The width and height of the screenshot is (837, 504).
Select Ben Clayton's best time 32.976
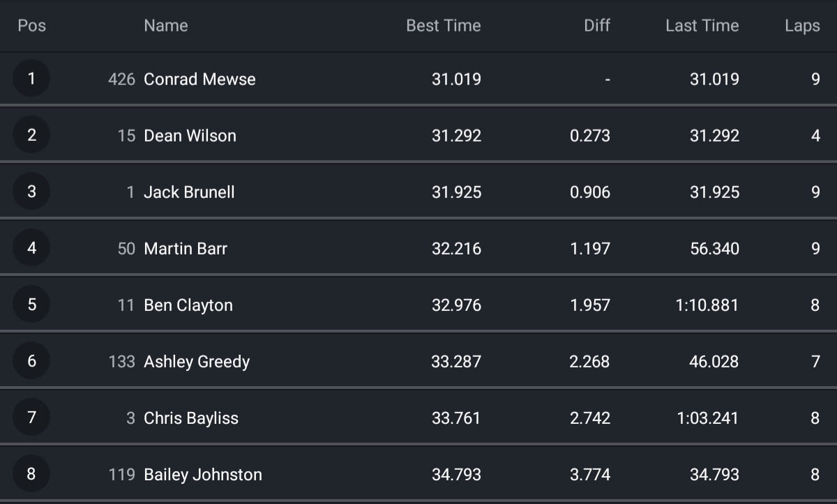tap(457, 305)
